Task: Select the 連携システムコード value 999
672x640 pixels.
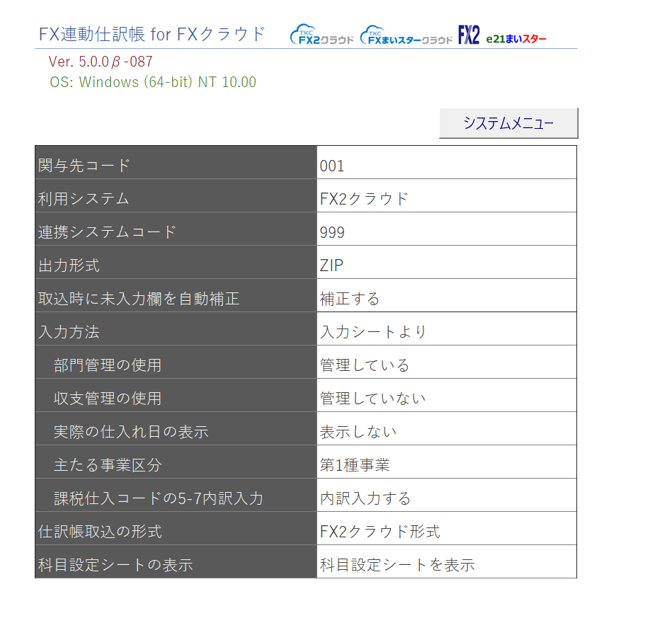Action: point(447,229)
